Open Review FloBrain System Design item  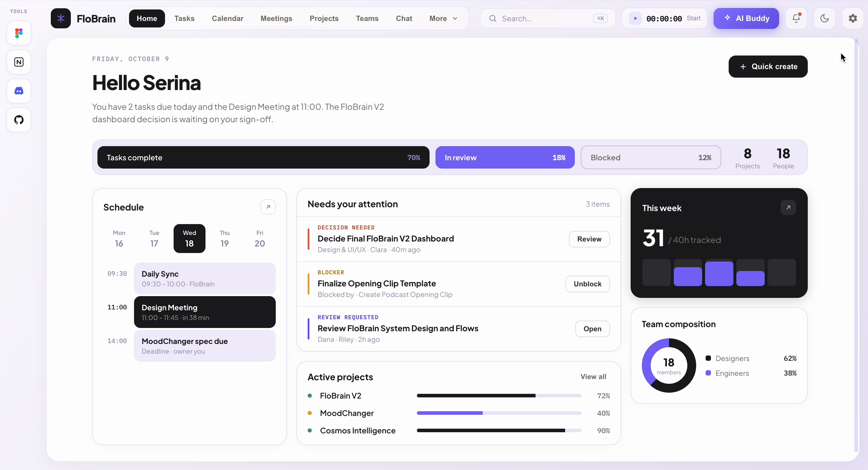coord(592,329)
